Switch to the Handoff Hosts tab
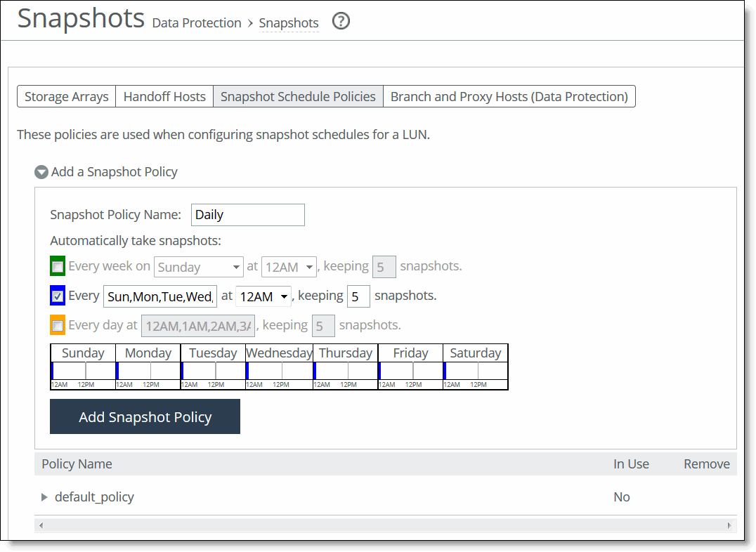This screenshot has width=756, height=552. pos(164,96)
